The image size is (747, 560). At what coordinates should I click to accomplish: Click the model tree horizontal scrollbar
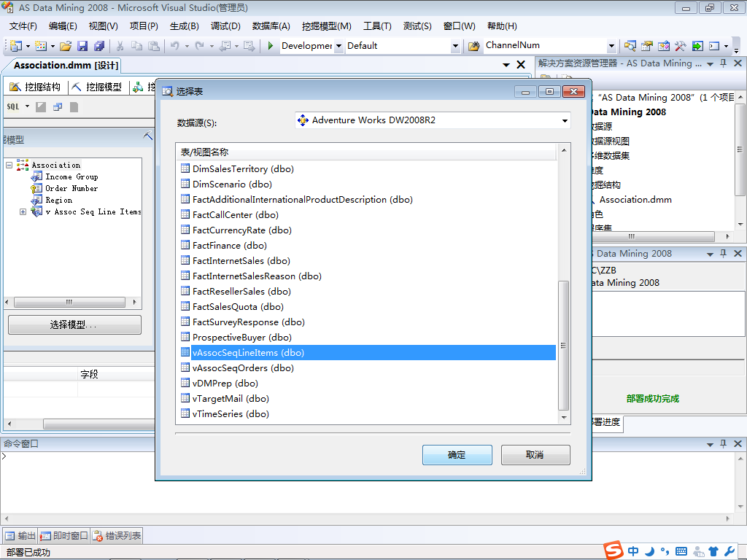tap(69, 302)
